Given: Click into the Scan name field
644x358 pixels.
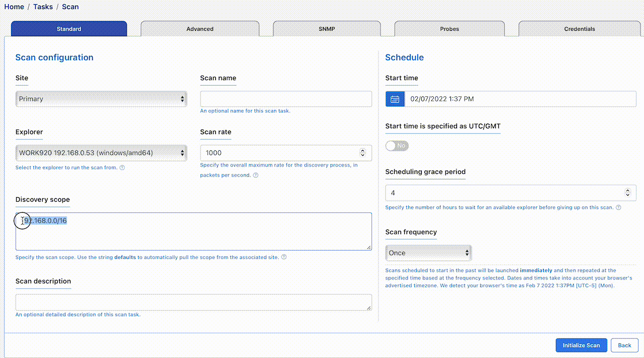Looking at the screenshot, I should (x=286, y=99).
